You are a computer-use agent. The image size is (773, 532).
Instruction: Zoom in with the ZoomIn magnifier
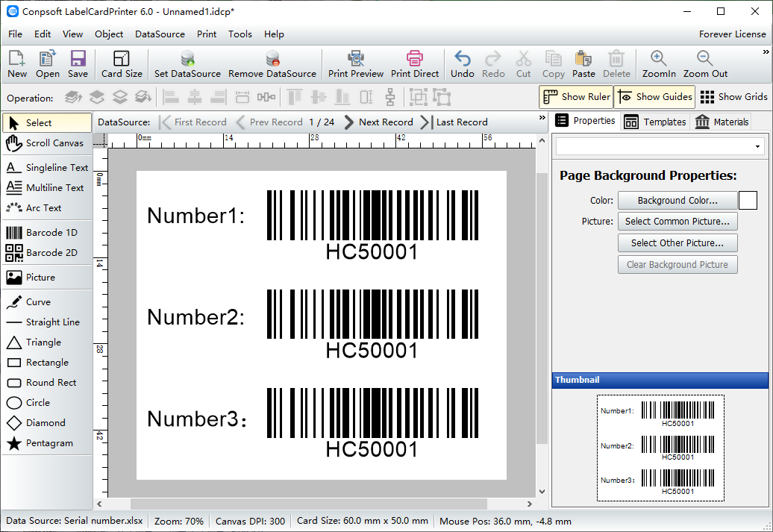(x=659, y=64)
